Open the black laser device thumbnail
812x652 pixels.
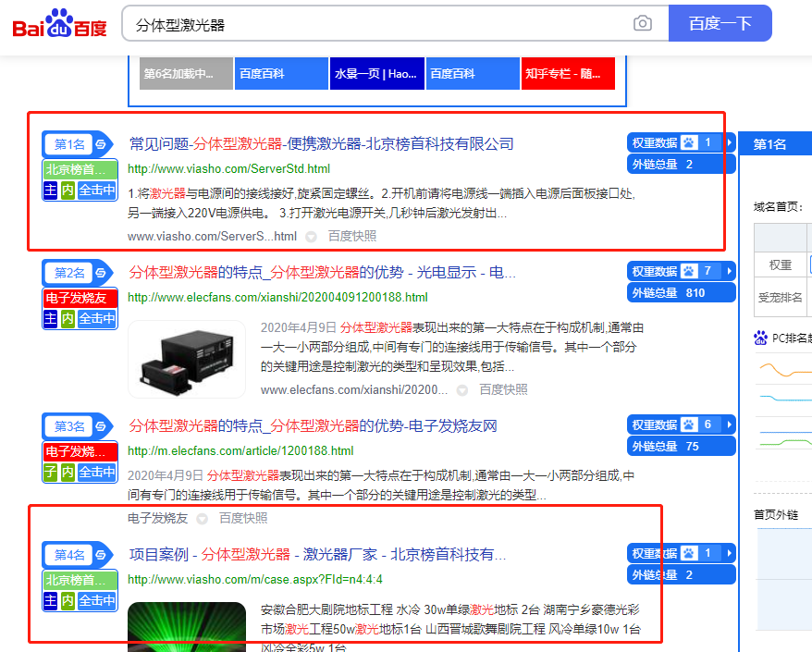pyautogui.click(x=187, y=359)
